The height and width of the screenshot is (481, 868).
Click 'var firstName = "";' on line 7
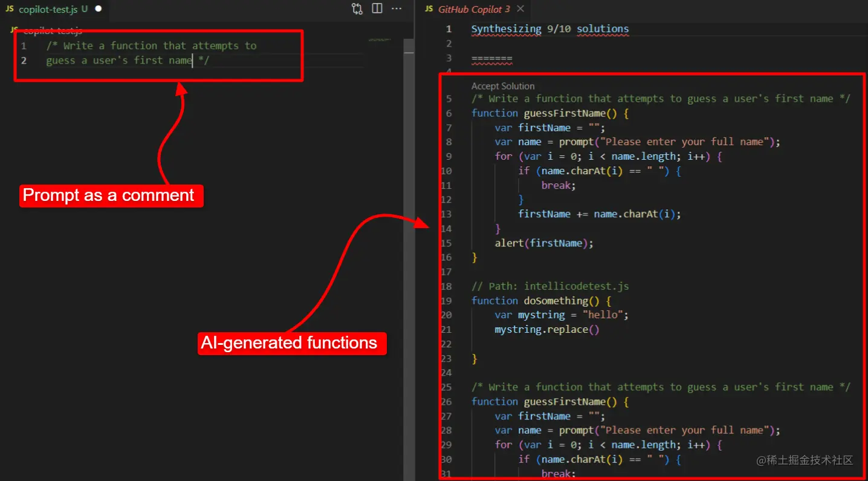[x=550, y=128]
